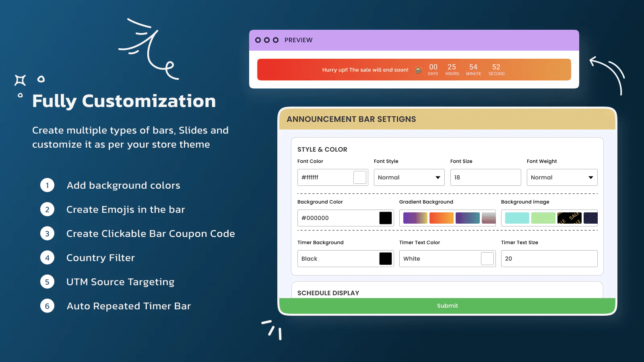Viewport: 644px width, 362px height.
Task: Click the Timer Text Size field
Action: [549, 259]
